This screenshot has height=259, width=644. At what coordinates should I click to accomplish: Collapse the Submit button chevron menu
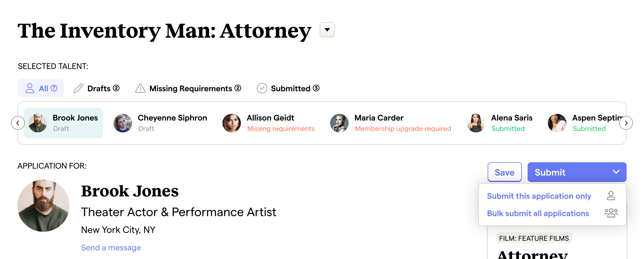[616, 172]
